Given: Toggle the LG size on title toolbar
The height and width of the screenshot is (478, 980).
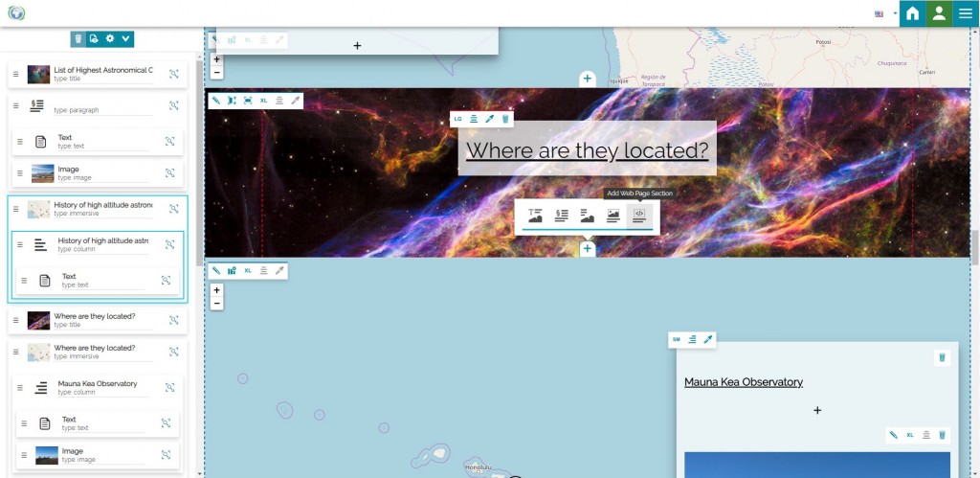Looking at the screenshot, I should click(x=457, y=119).
